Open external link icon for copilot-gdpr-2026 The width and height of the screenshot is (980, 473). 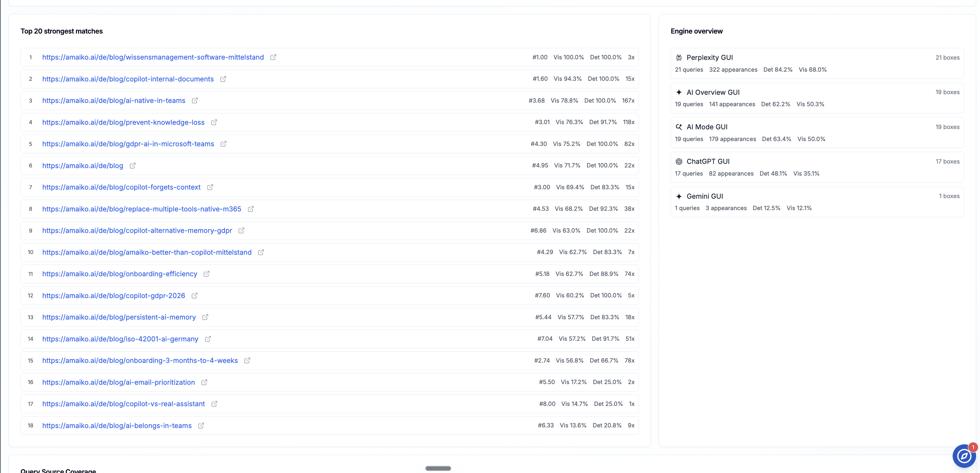click(x=194, y=296)
